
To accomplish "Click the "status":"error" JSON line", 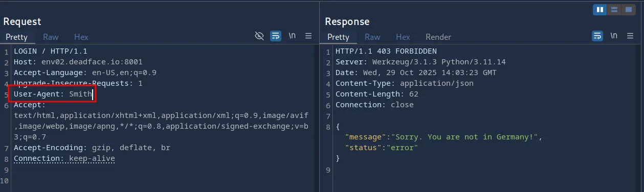I will click(382, 148).
